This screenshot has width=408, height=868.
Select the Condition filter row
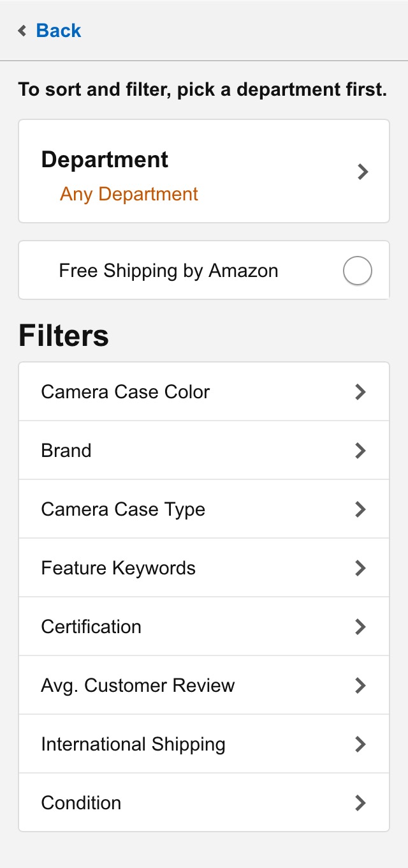tap(204, 802)
